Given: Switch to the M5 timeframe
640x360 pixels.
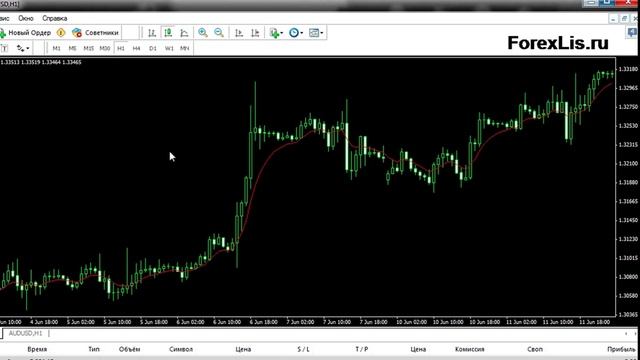Looking at the screenshot, I should (x=72, y=48).
